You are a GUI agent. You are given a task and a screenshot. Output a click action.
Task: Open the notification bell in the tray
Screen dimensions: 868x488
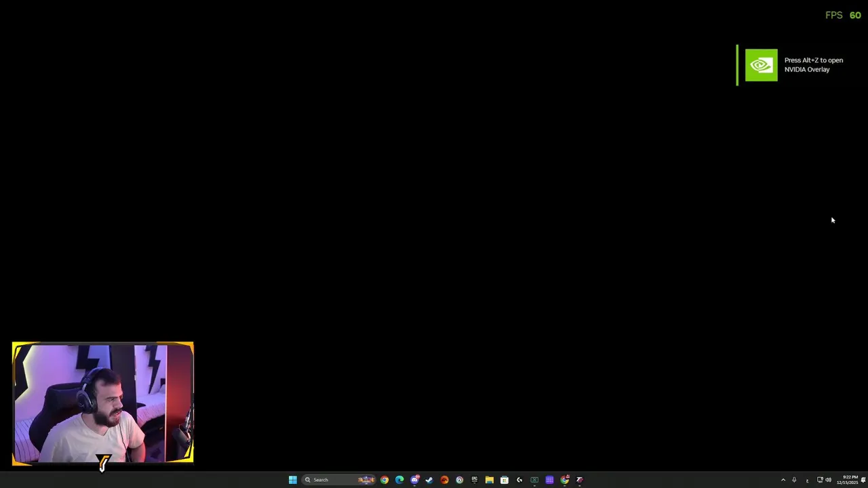click(x=863, y=480)
